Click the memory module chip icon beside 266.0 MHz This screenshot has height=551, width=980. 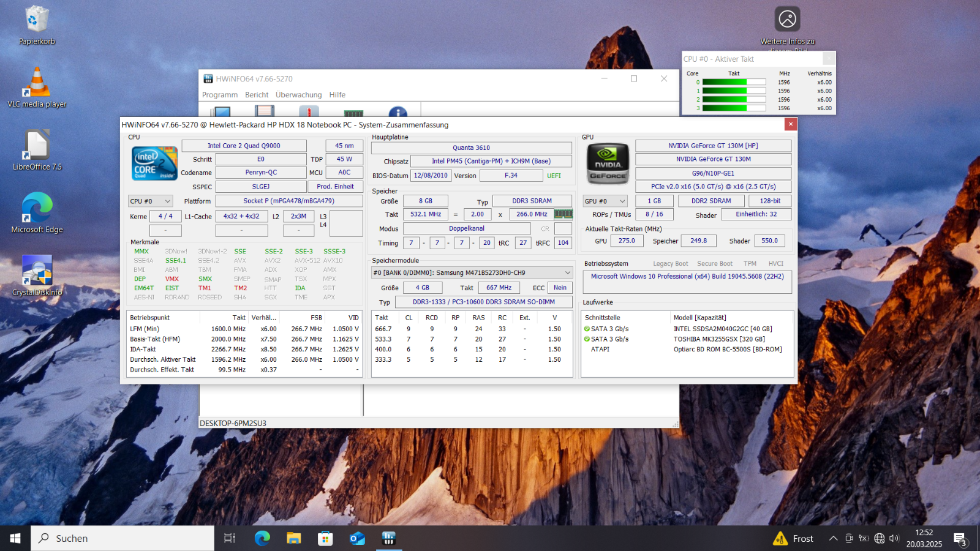click(563, 214)
